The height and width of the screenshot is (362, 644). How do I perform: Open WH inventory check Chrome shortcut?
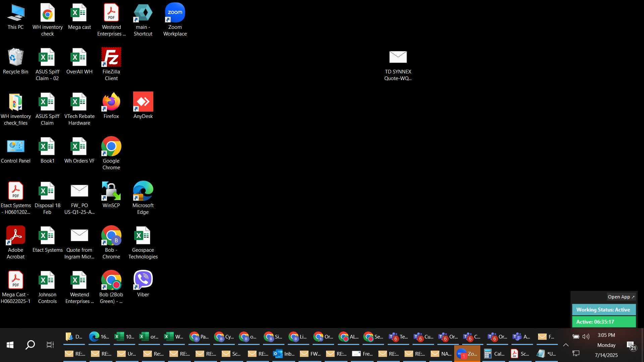pyautogui.click(x=47, y=19)
